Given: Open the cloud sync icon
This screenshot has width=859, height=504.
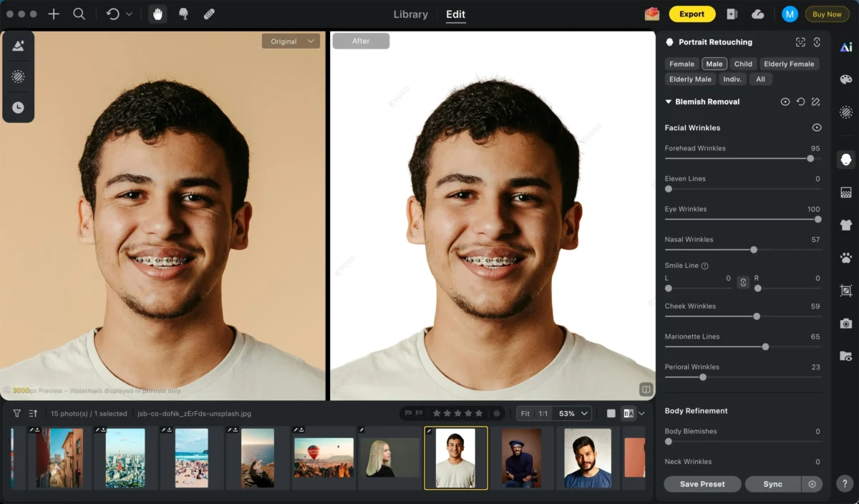Looking at the screenshot, I should pos(758,14).
